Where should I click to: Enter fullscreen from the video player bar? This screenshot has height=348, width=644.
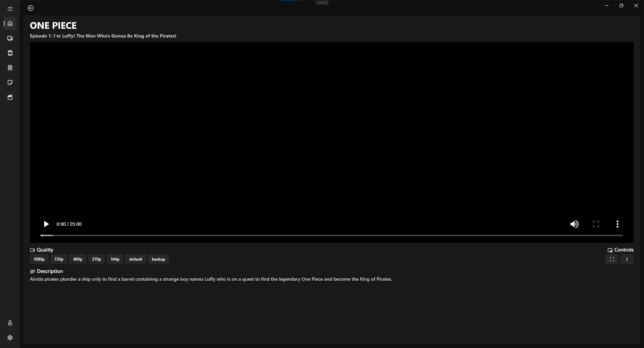(596, 224)
